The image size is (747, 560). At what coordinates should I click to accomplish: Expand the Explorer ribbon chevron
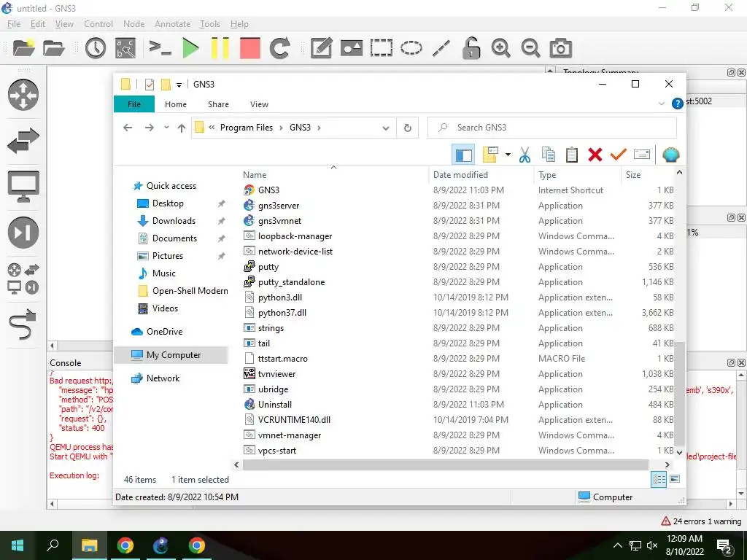661,104
